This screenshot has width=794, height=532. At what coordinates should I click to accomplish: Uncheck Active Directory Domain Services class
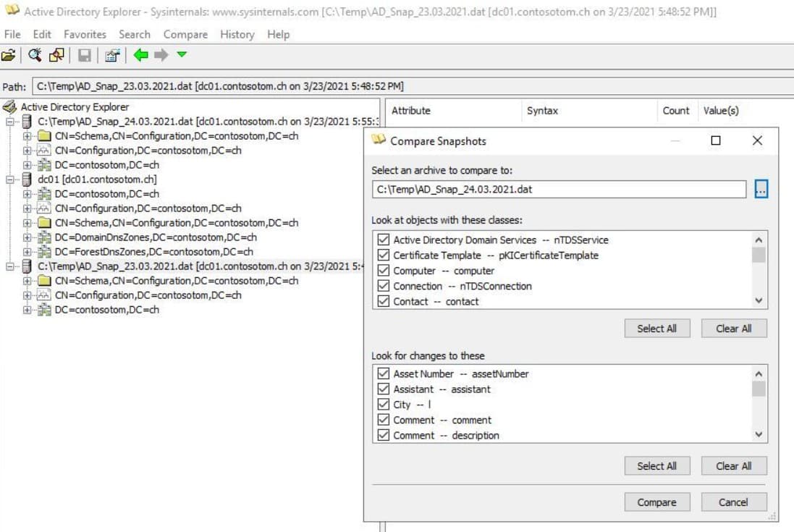pos(384,240)
